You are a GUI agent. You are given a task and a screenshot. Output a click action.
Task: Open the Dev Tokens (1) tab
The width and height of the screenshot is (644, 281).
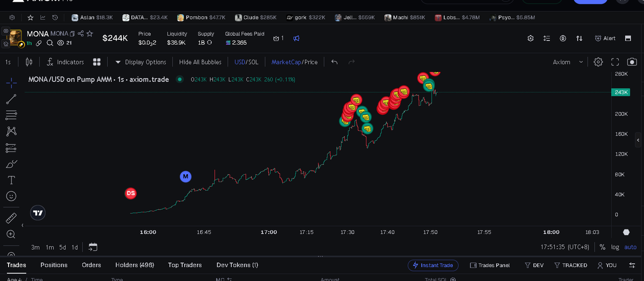click(x=237, y=265)
